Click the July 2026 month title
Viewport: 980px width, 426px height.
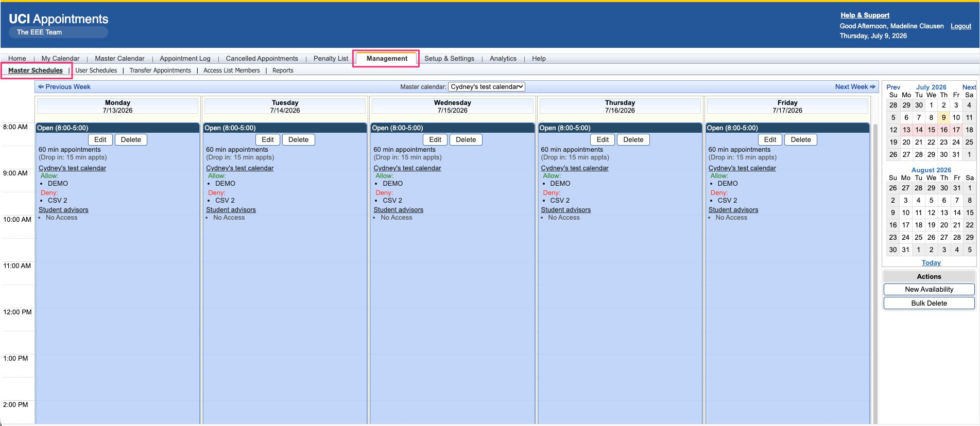[931, 87]
